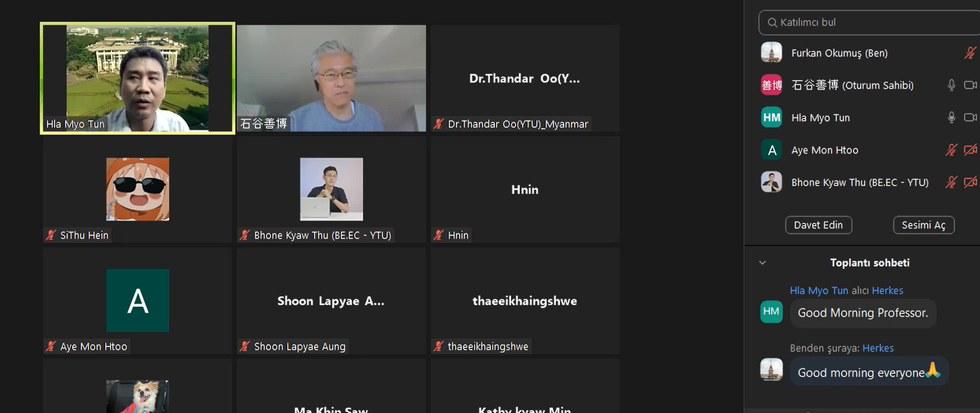Select Hla Myo Tun video tile
The height and width of the screenshot is (413, 980).
(137, 78)
